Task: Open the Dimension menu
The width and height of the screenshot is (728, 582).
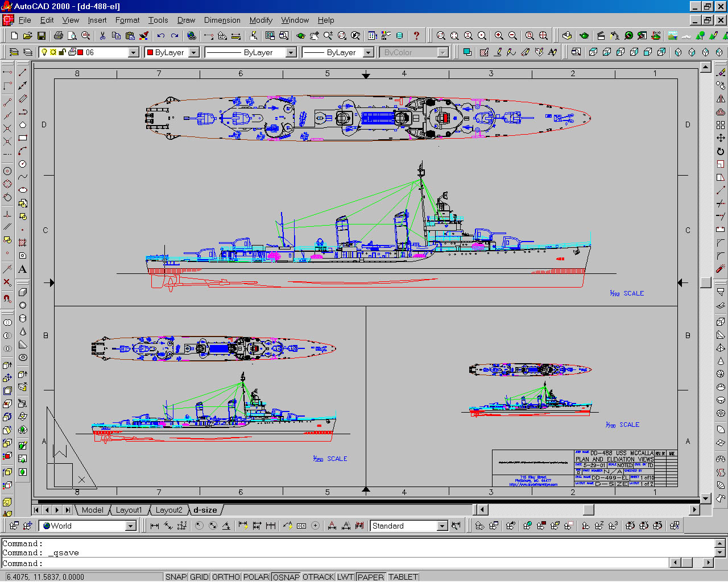Action: (222, 20)
